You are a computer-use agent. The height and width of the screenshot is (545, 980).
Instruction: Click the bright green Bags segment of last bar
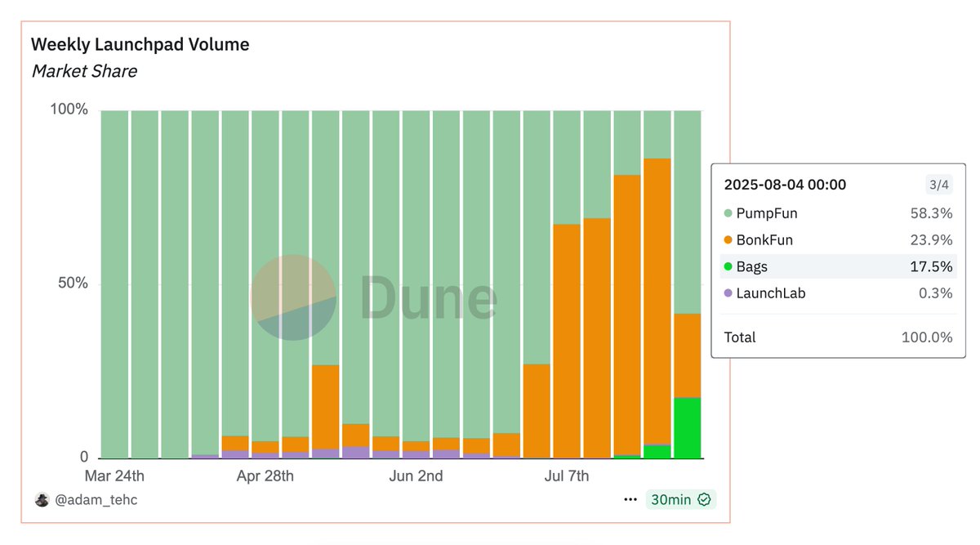[687, 428]
